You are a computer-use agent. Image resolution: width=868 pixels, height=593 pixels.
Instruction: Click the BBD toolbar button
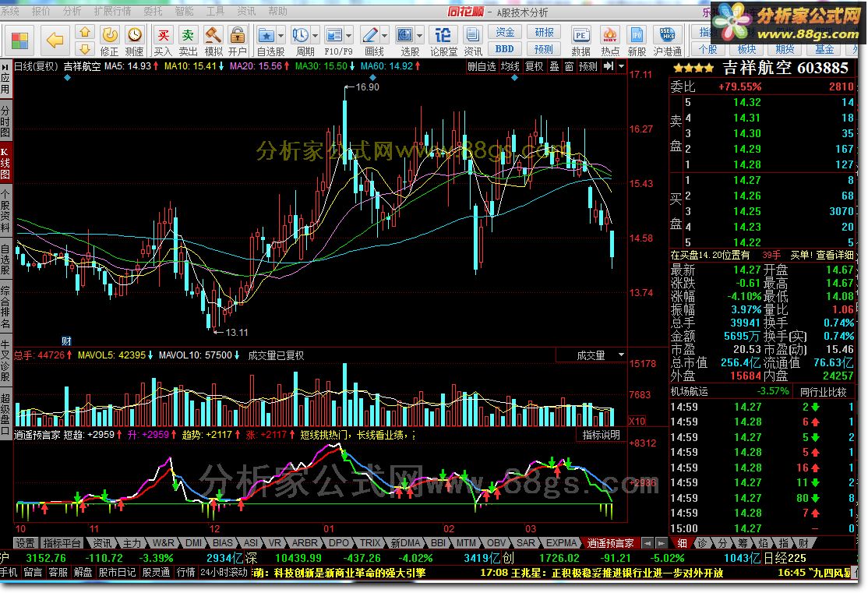pos(505,49)
